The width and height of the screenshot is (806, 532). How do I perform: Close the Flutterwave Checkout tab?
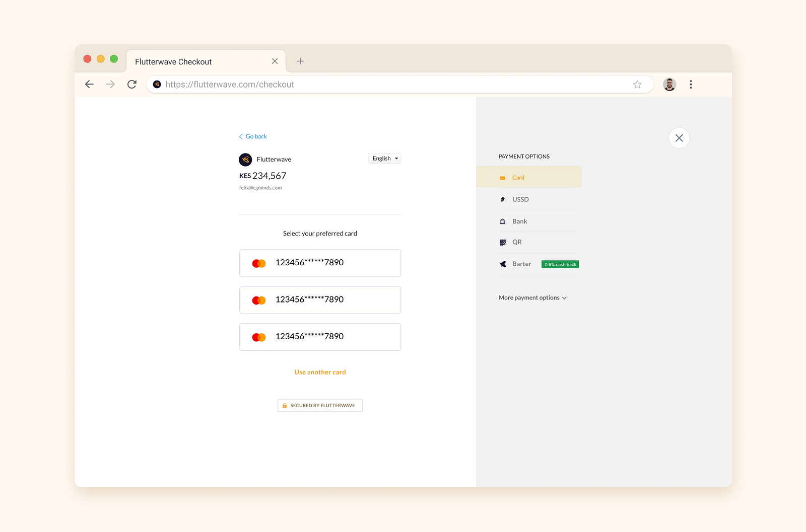[x=275, y=61]
